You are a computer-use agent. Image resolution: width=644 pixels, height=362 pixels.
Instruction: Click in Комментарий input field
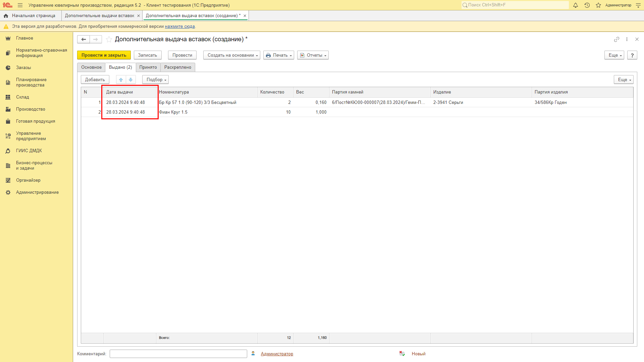pyautogui.click(x=178, y=354)
